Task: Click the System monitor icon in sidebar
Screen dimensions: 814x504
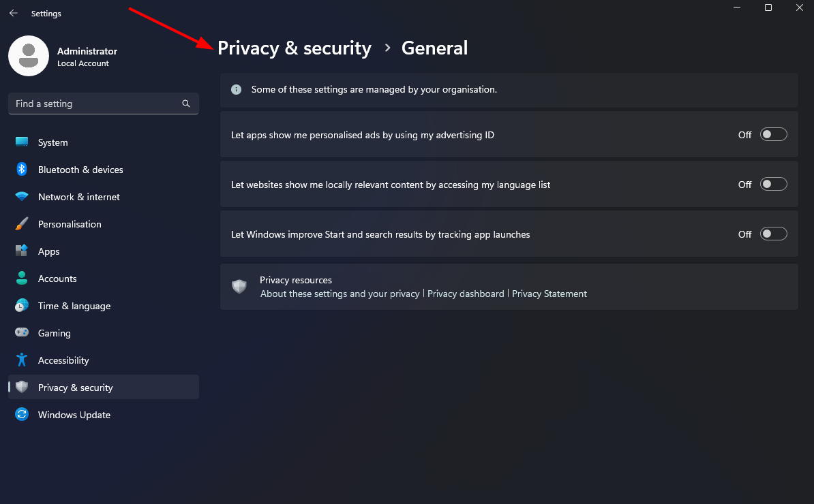Action: click(x=22, y=142)
